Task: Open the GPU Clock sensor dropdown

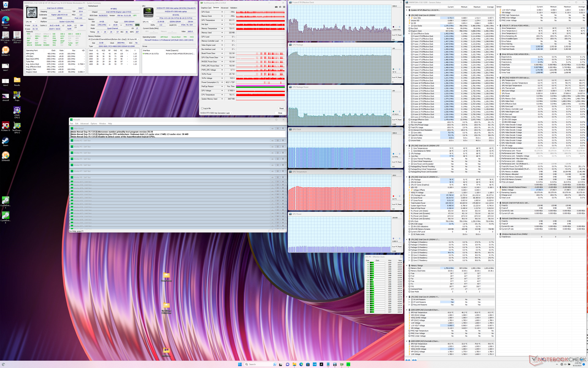Action: point(222,12)
